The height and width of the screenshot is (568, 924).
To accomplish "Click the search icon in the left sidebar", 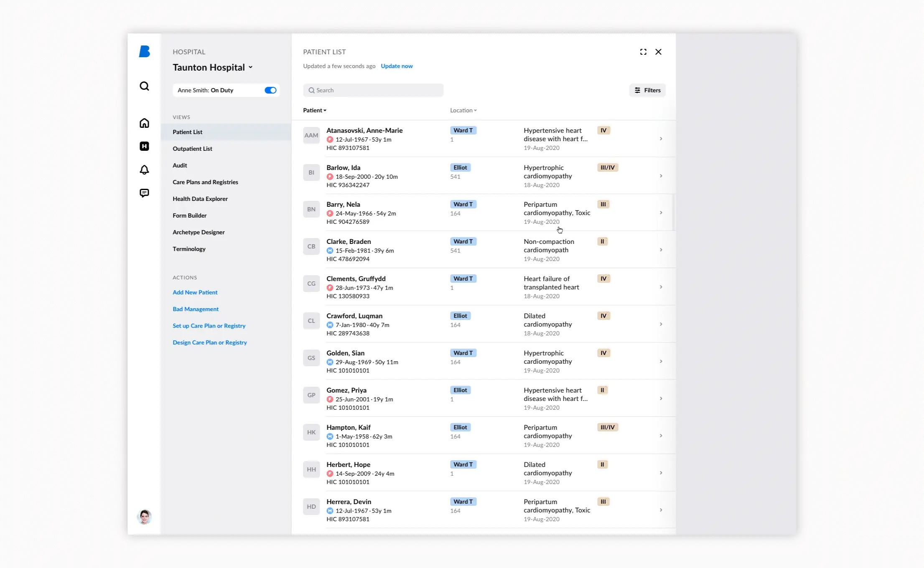I will coord(144,86).
